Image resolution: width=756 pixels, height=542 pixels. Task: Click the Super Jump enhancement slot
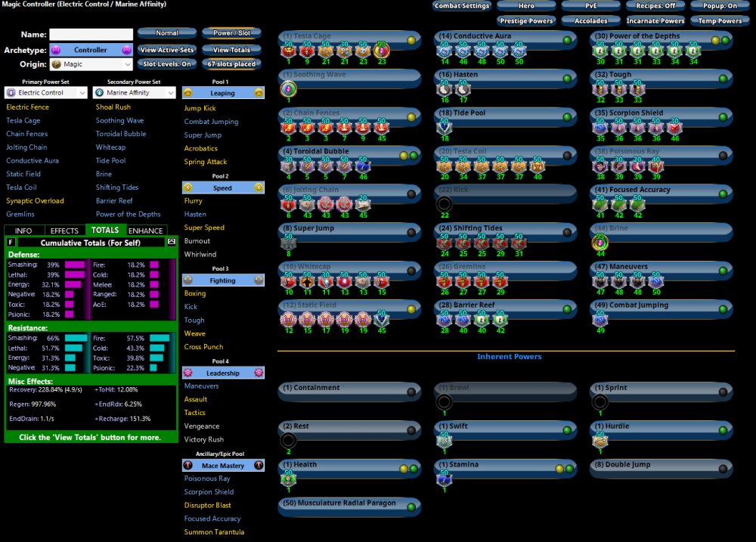click(288, 242)
